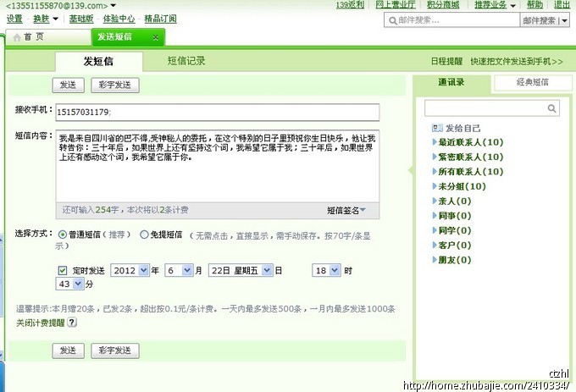Click the billing reminder help question icon
576x392 pixels.
pos(72,323)
